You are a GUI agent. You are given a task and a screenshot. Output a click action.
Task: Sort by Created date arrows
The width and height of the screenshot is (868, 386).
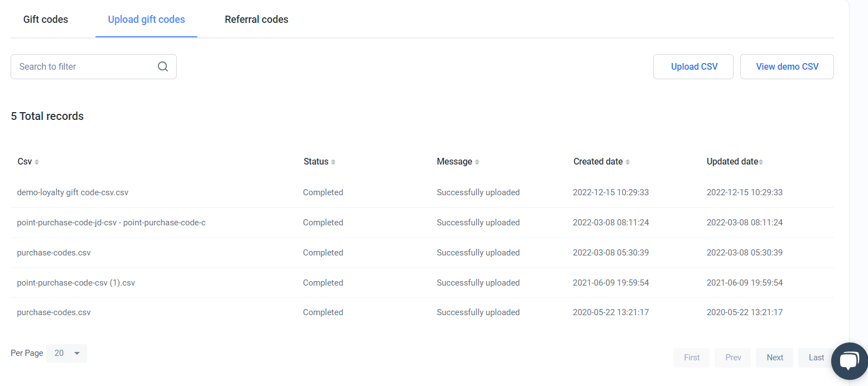[x=628, y=162]
